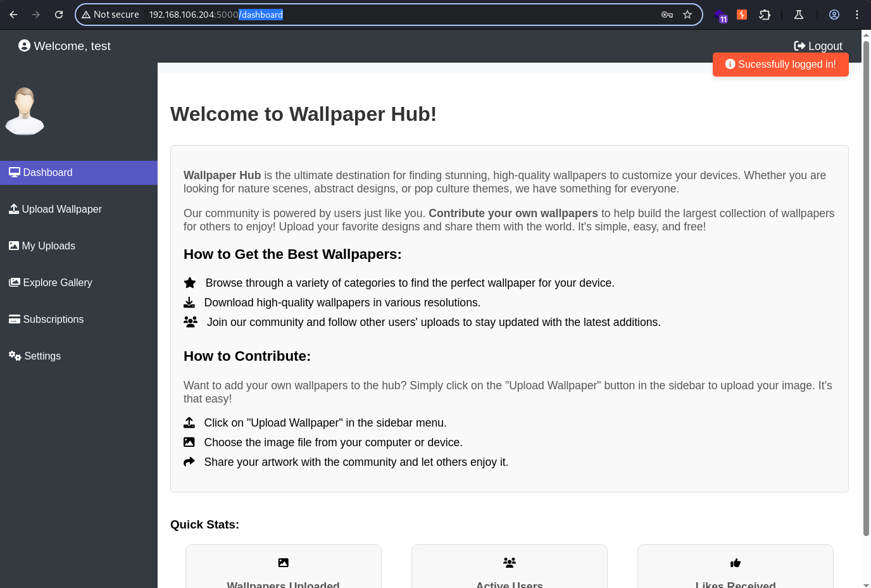Click the Not secure site warning
The image size is (871, 588).
111,15
